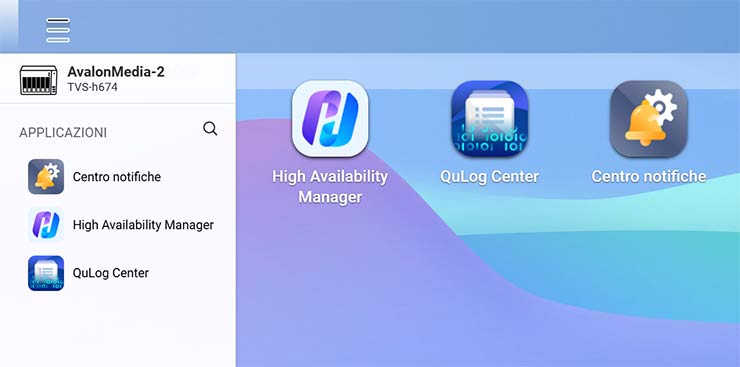Viewport: 740px width, 367px height.
Task: Open the hamburger main menu
Action: pos(58,30)
